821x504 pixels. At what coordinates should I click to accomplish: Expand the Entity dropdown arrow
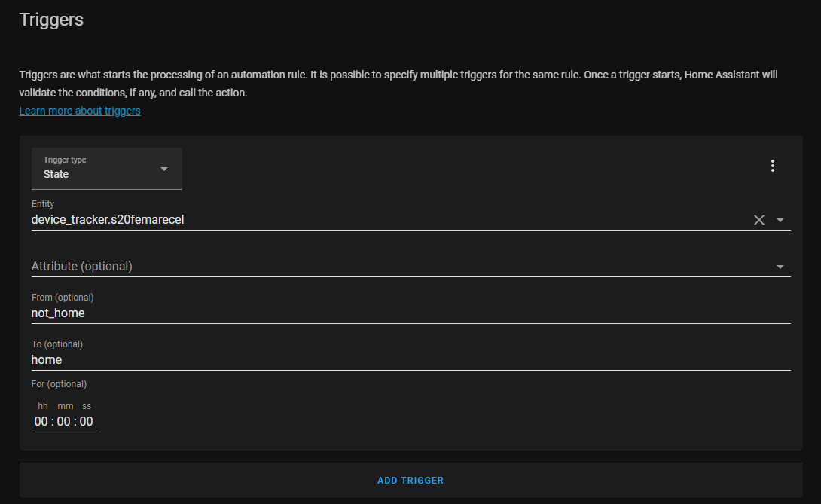pos(780,220)
